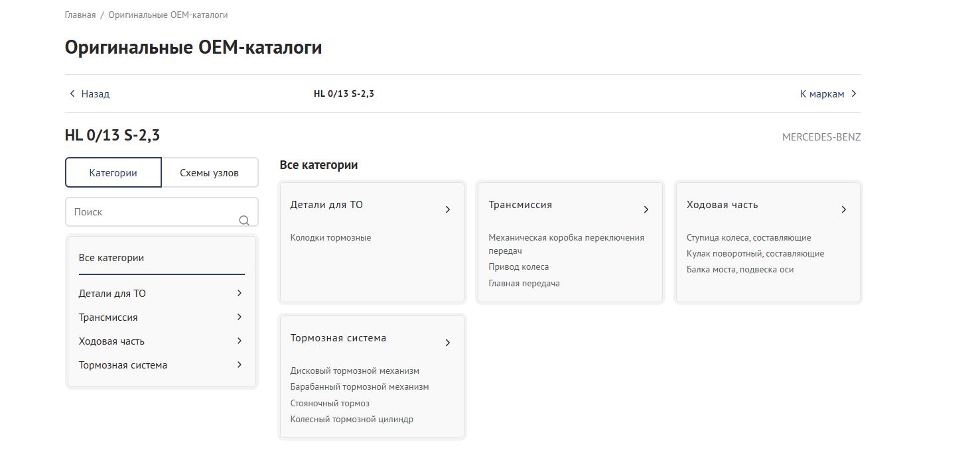
Task: Switch to the Схемы узлов tab
Action: coord(210,173)
